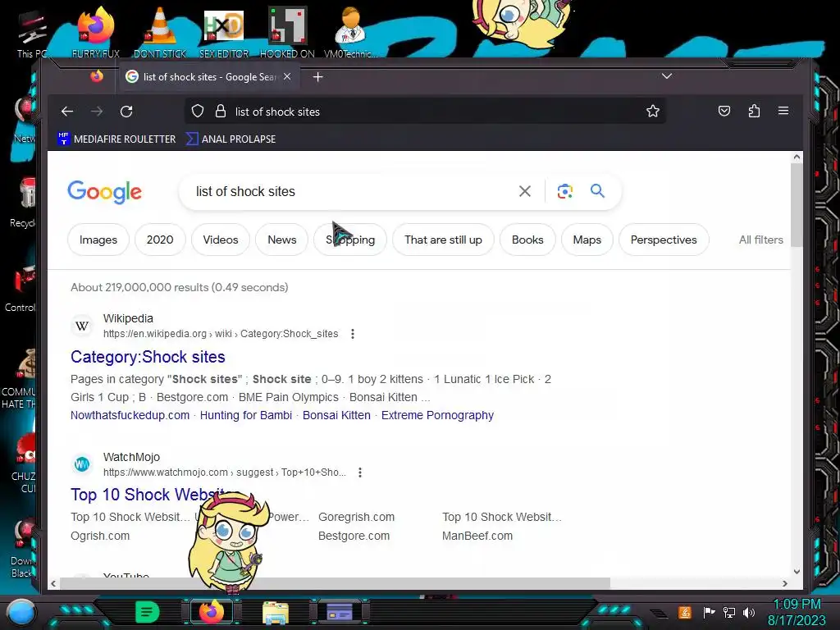The width and height of the screenshot is (840, 630).
Task: Open Firefox hamburger application menu
Action: 783,111
